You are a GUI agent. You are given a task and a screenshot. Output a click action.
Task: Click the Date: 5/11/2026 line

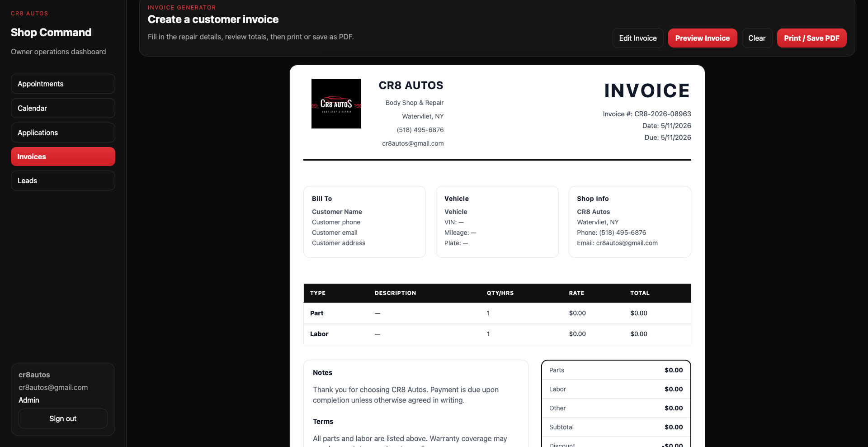pos(667,126)
